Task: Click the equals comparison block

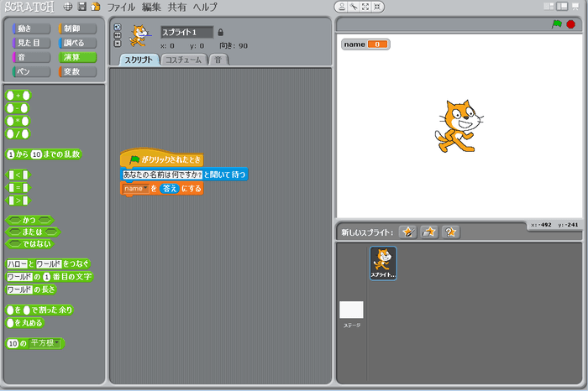Action: pyautogui.click(x=18, y=188)
